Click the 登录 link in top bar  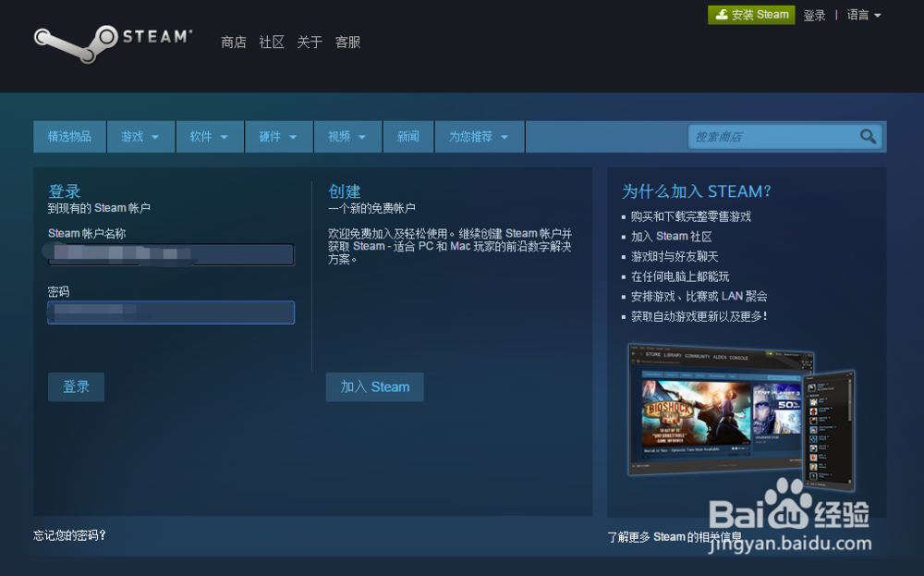(814, 16)
